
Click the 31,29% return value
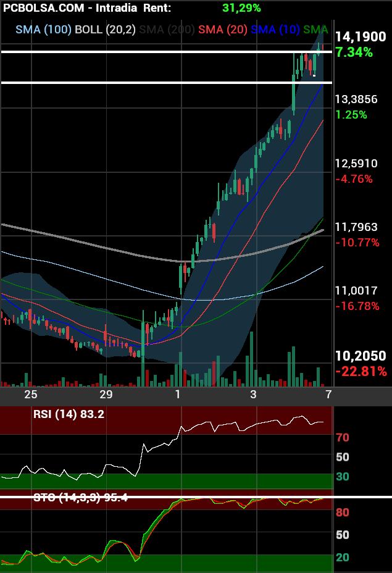241,9
